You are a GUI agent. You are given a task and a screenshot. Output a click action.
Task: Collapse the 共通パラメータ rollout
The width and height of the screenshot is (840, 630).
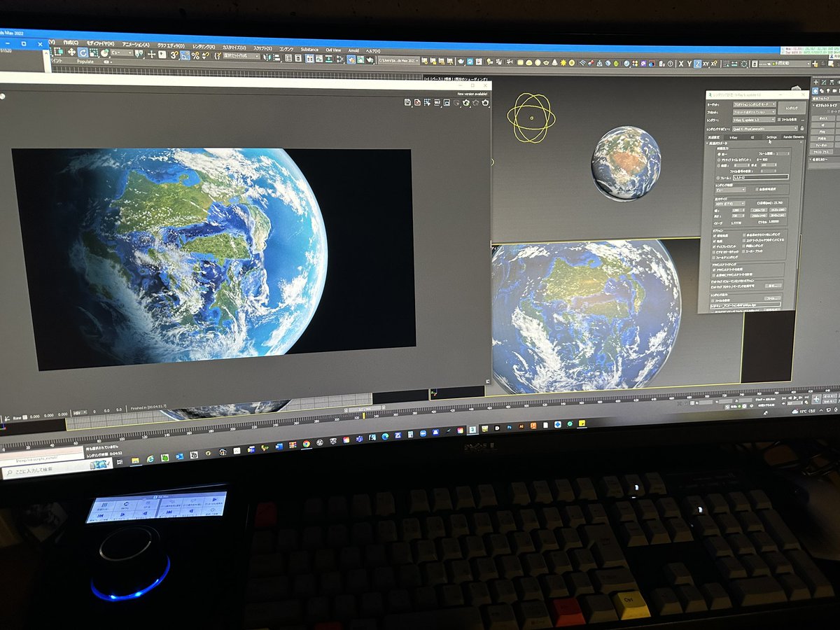[x=717, y=143]
